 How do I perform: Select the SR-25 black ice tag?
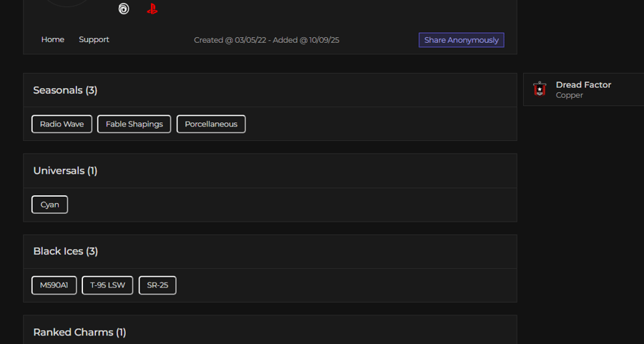(157, 285)
